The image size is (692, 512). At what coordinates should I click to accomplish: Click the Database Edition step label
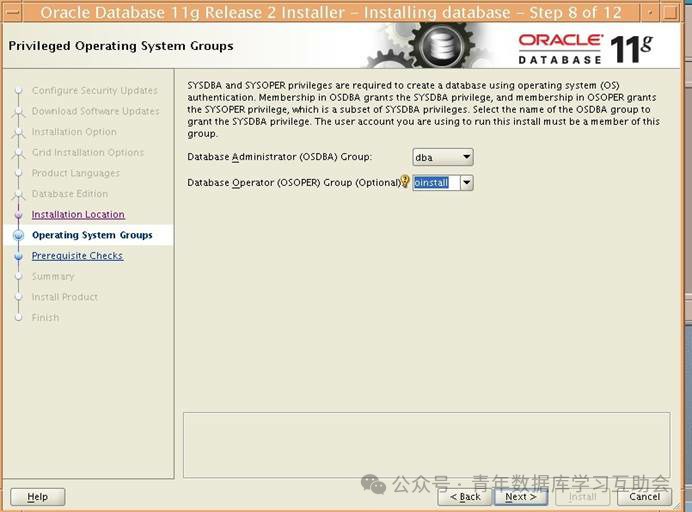pyautogui.click(x=70, y=194)
